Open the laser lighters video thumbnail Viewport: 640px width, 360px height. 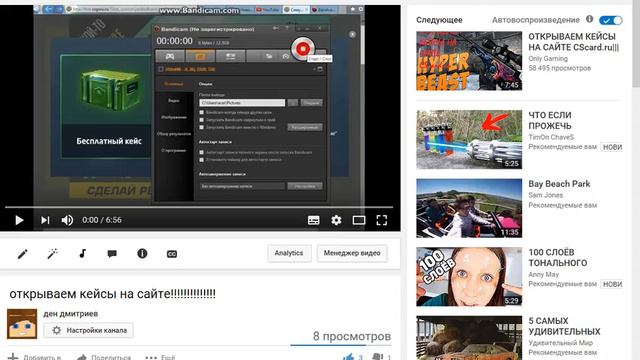click(469, 140)
